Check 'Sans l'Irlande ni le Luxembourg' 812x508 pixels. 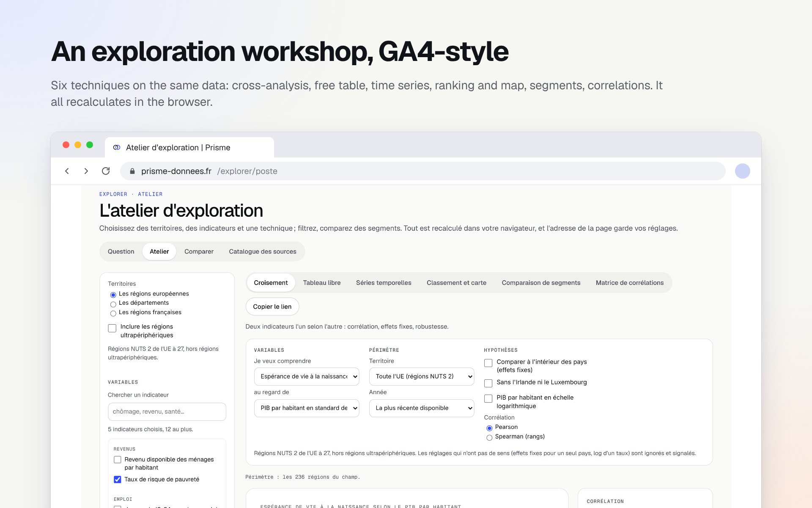coord(488,383)
